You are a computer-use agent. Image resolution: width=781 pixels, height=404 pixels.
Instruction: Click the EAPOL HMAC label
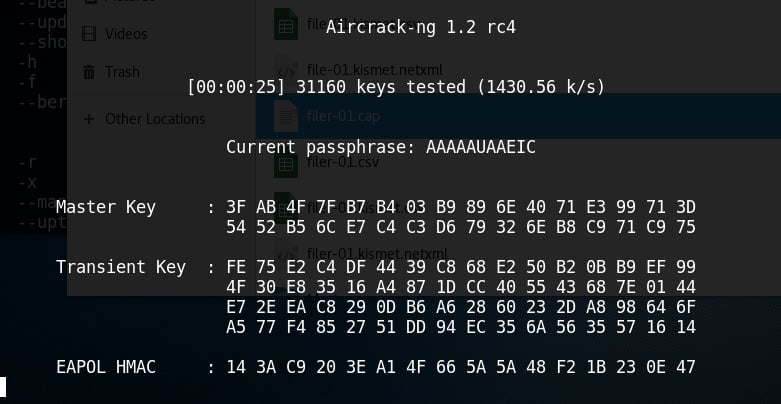click(x=106, y=367)
